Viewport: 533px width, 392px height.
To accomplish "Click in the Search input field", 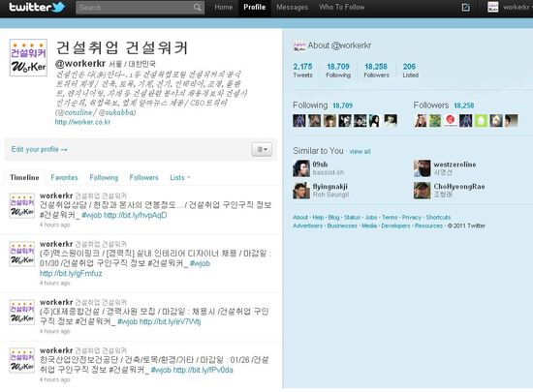I will 135,7.
